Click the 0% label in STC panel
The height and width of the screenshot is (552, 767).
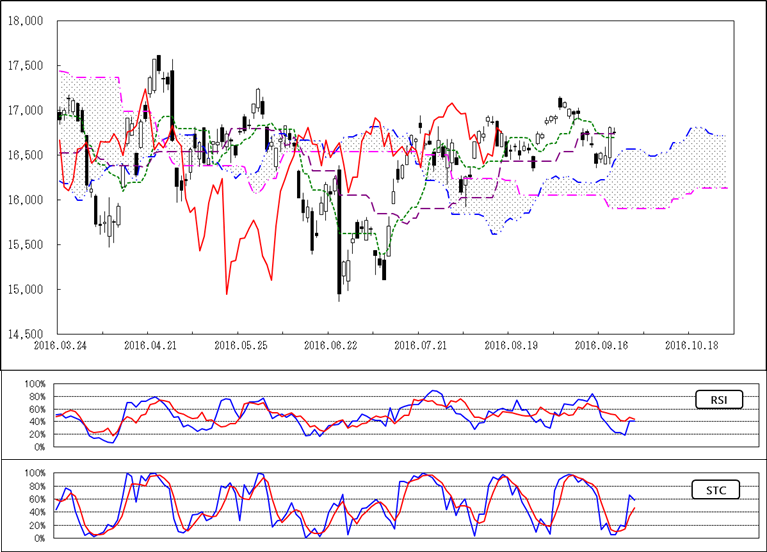click(x=38, y=538)
